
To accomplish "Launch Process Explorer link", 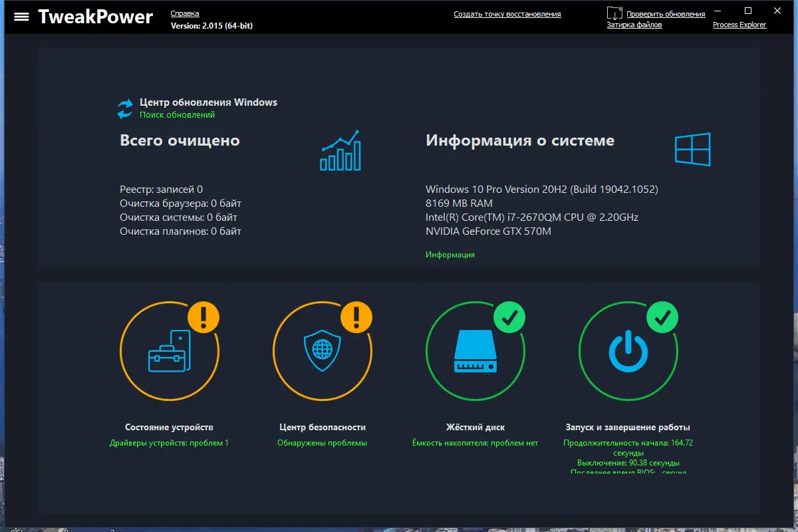I will pyautogui.click(x=739, y=25).
